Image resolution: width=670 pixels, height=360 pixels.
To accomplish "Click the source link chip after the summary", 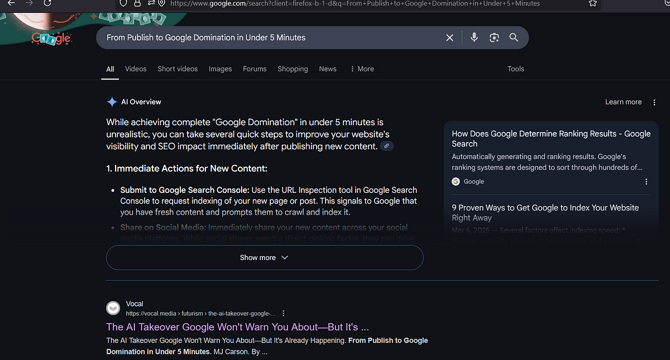I will pyautogui.click(x=386, y=146).
